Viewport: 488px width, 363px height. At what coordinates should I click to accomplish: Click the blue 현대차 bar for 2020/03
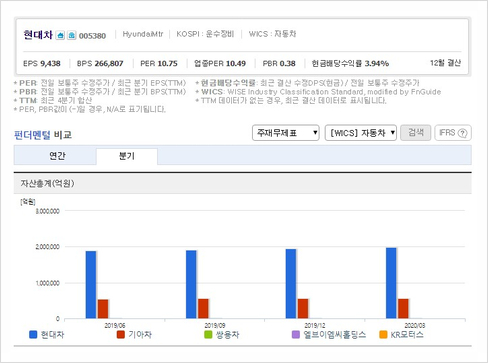pos(391,283)
